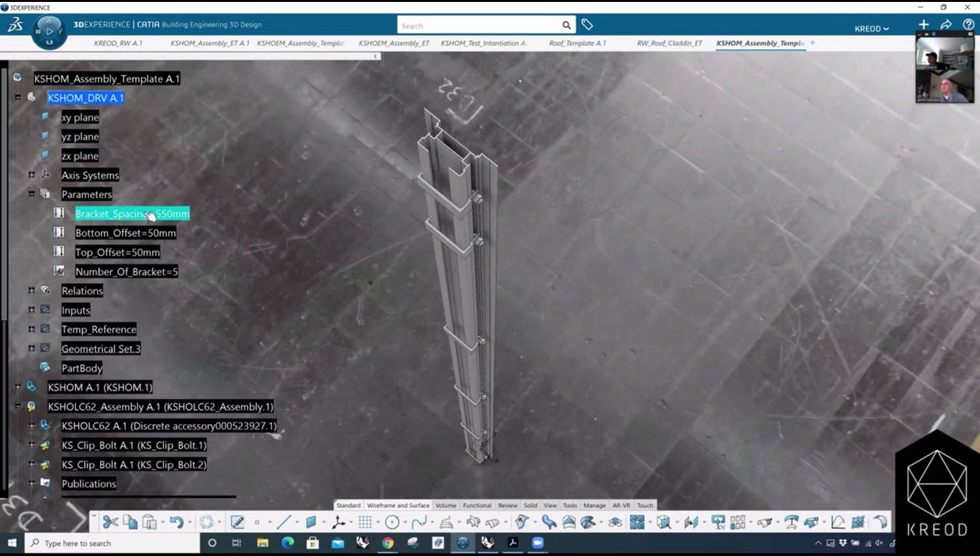This screenshot has height=556, width=980.
Task: Click the tag icon beside search
Action: 587,25
